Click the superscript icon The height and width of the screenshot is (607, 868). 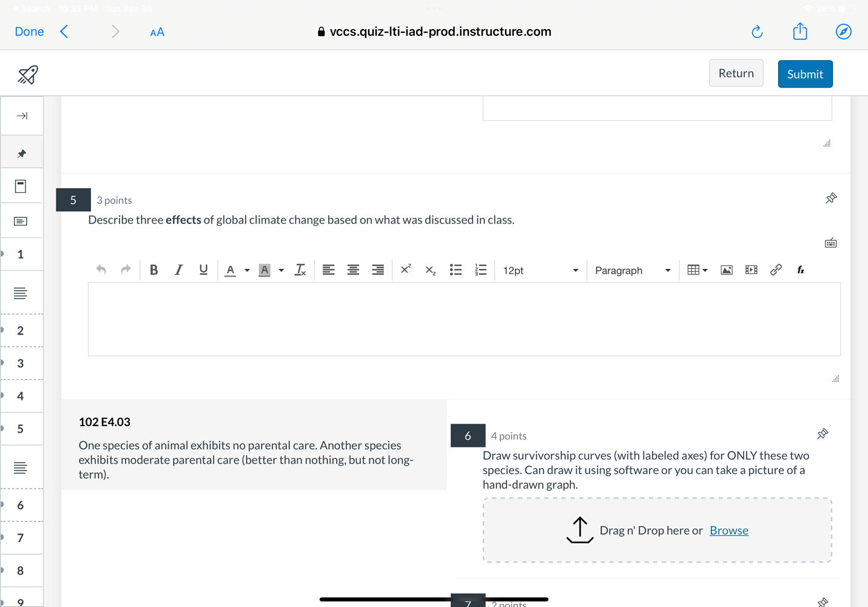(406, 270)
